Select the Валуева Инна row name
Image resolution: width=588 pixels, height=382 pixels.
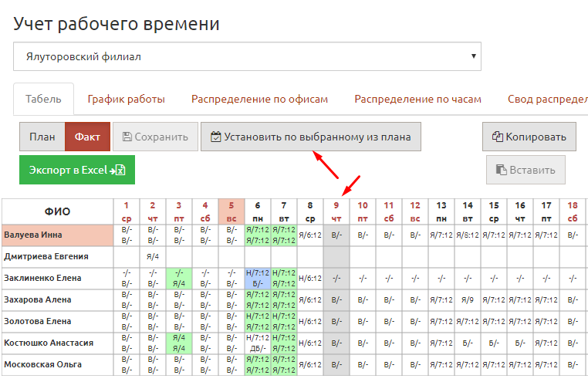point(57,235)
